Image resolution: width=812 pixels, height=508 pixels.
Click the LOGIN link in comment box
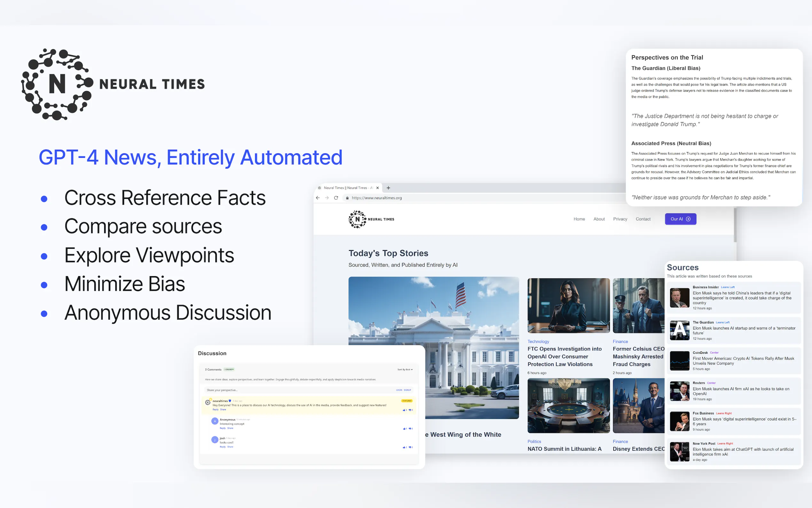click(x=399, y=390)
